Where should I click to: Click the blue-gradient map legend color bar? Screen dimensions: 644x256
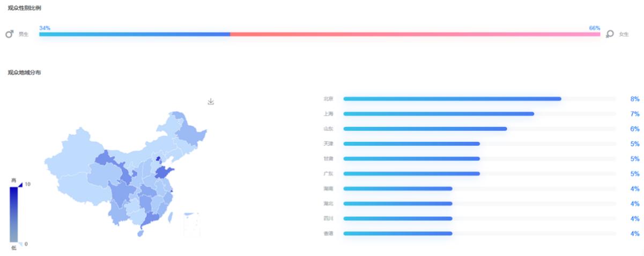coord(14,214)
